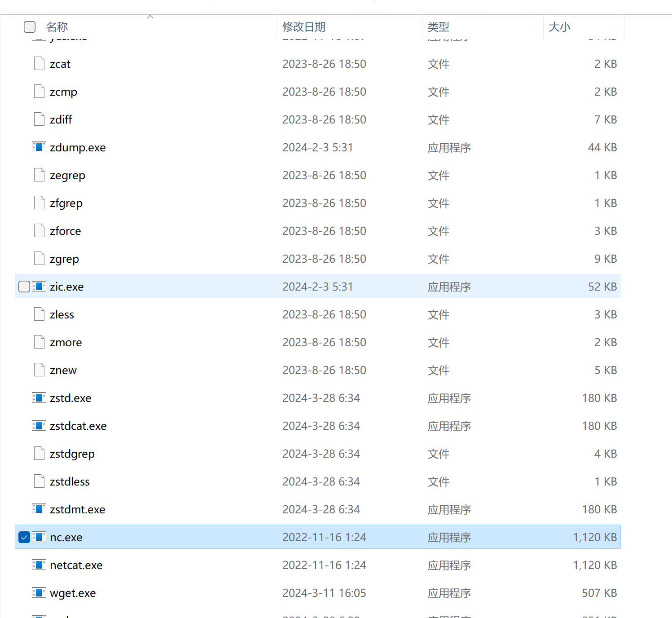Select the file name zdump.exe
Viewport: 672px width, 618px height.
pos(78,147)
